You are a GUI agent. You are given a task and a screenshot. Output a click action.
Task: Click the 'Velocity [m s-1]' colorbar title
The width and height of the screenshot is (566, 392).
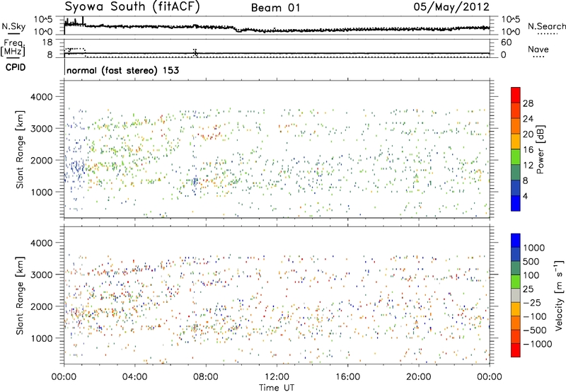click(x=559, y=295)
